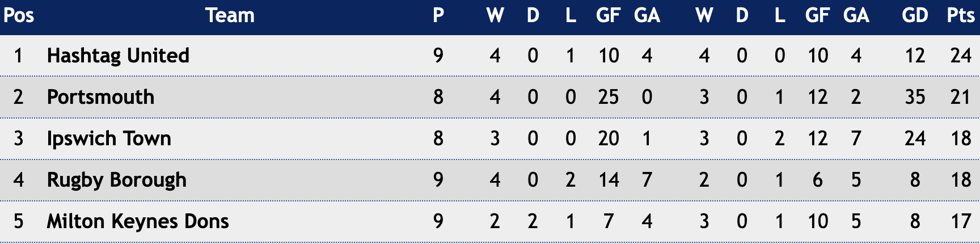Select Milton Keynes Dons' 17 points cell
Screen dimensions: 980x244
961,221
